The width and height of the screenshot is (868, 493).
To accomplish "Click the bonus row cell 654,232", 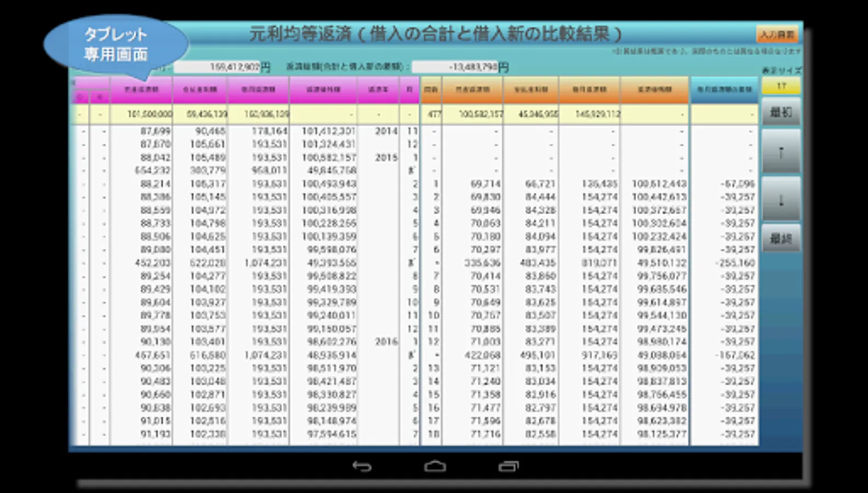I will coord(152,171).
